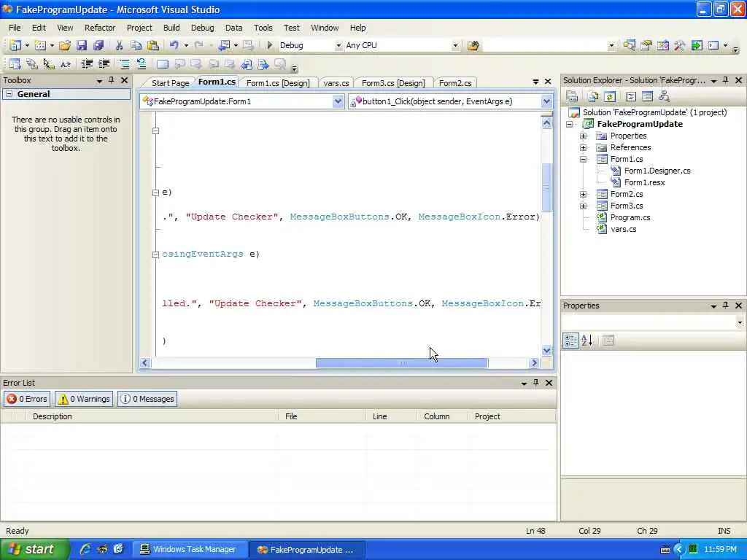Click the Display Object Member List icon
The height and width of the screenshot is (560, 747).
[x=15, y=64]
